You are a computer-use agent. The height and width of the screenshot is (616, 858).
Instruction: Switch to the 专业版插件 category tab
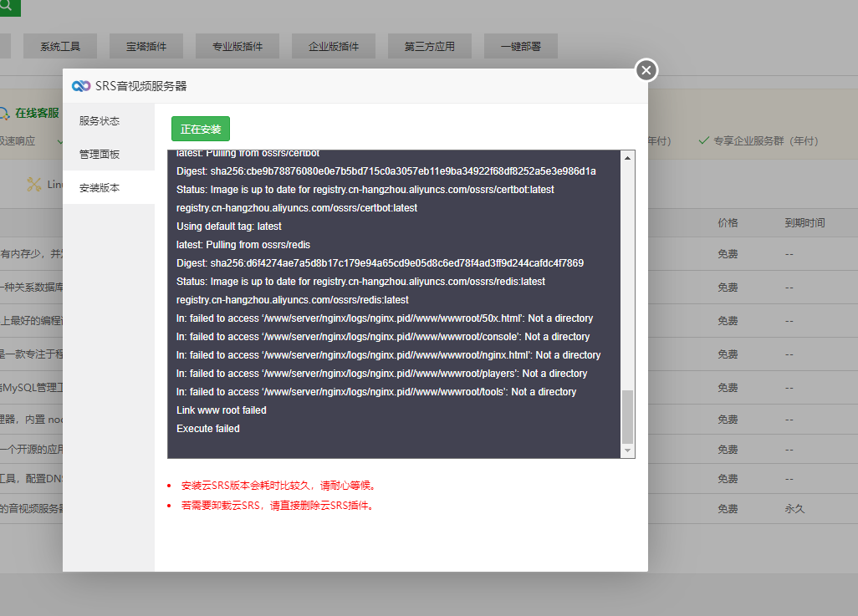click(x=237, y=47)
